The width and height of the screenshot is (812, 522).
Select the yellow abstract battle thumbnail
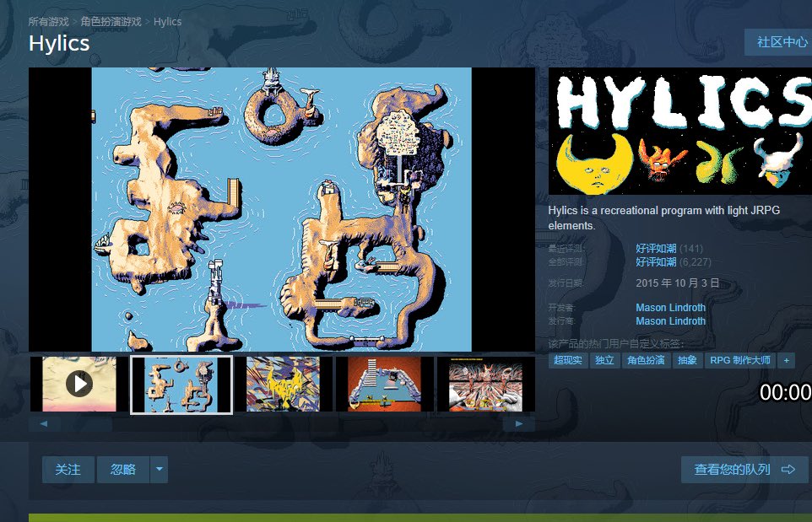[283, 384]
